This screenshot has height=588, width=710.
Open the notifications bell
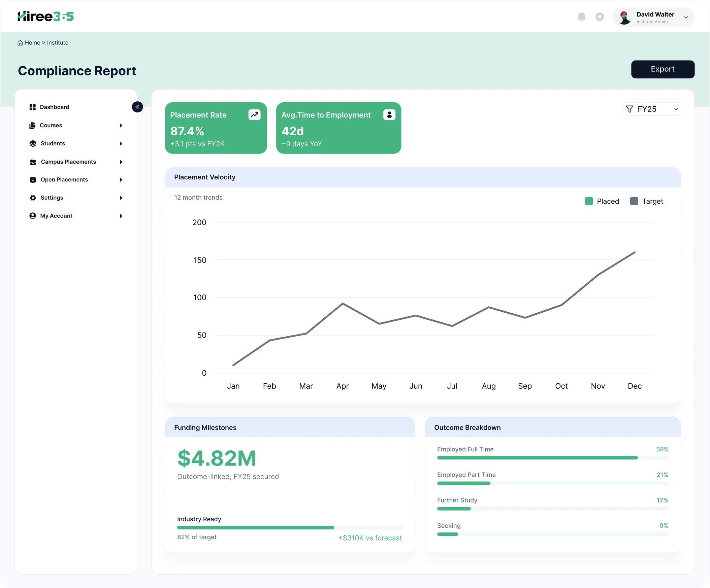click(x=582, y=16)
